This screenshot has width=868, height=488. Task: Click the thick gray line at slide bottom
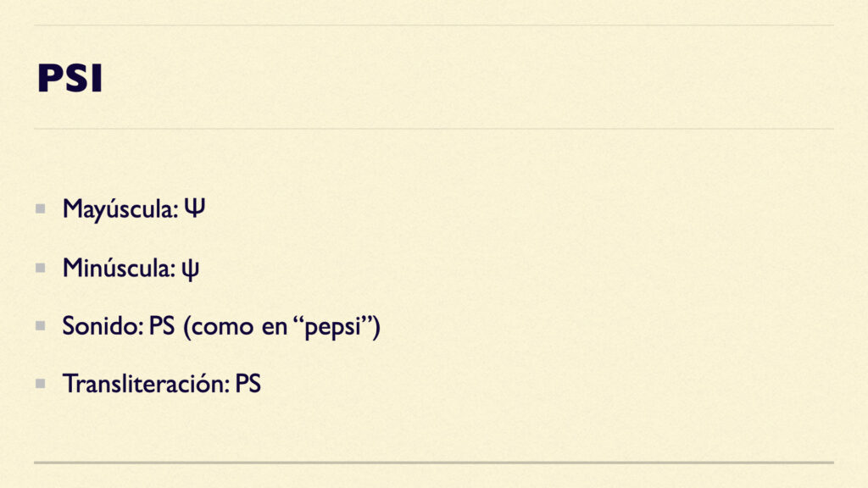pos(433,463)
